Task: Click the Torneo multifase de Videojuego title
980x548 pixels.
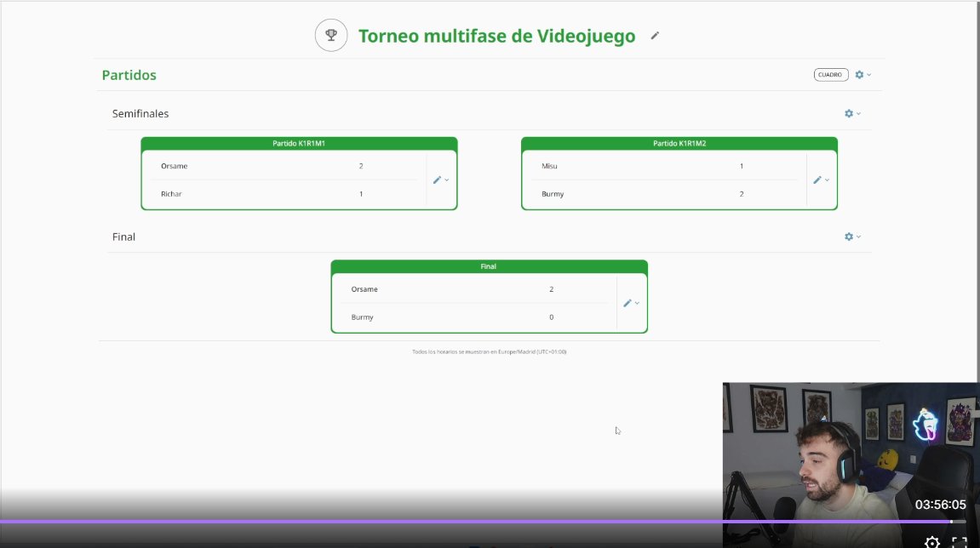Action: [497, 37]
